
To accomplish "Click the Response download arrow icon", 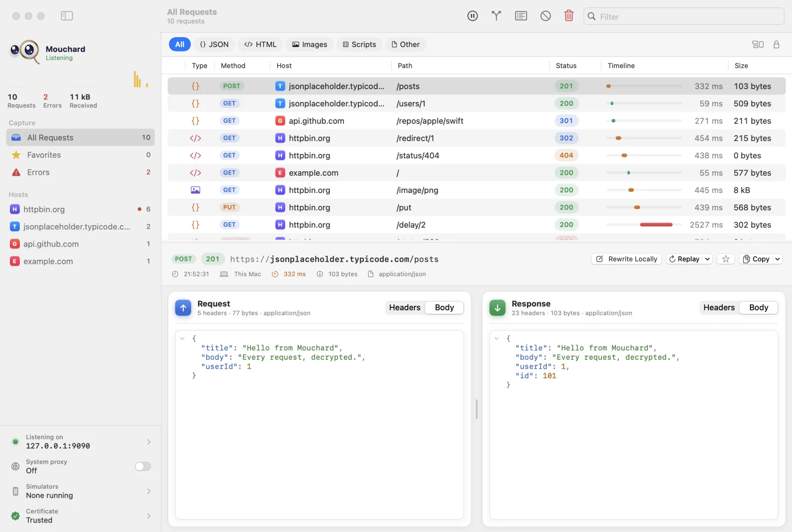I will (497, 308).
